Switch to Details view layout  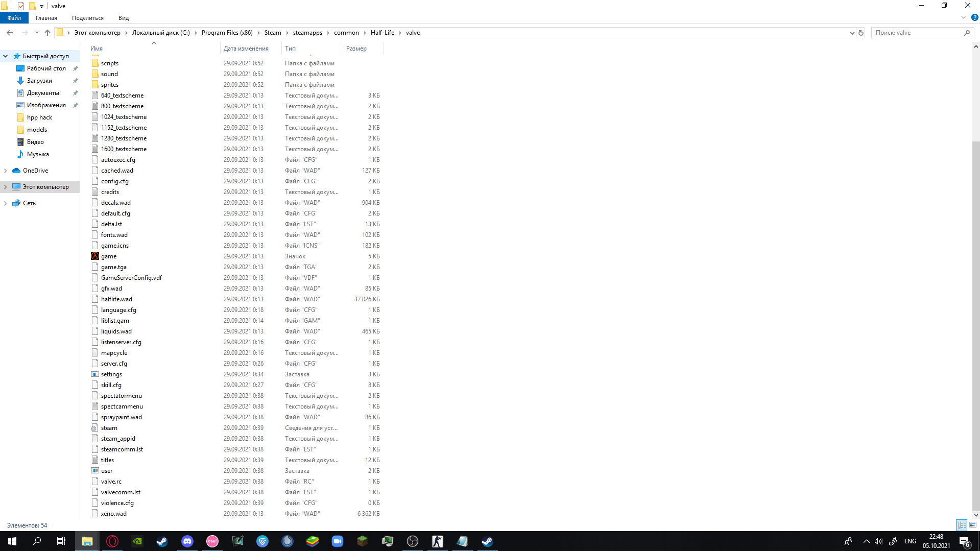(x=962, y=525)
